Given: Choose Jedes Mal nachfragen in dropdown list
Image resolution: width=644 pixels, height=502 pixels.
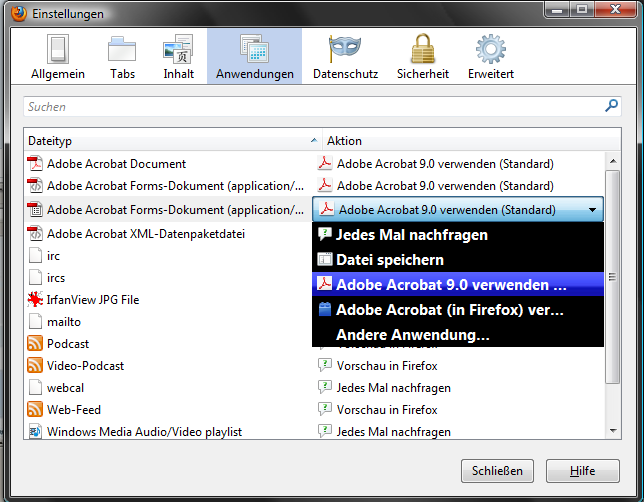Looking at the screenshot, I should [458, 235].
